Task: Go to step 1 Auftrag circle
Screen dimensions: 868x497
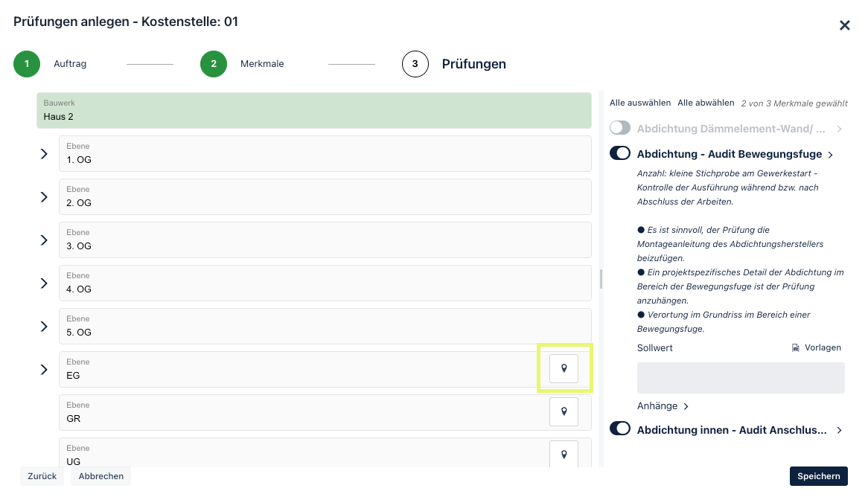Action: (27, 64)
